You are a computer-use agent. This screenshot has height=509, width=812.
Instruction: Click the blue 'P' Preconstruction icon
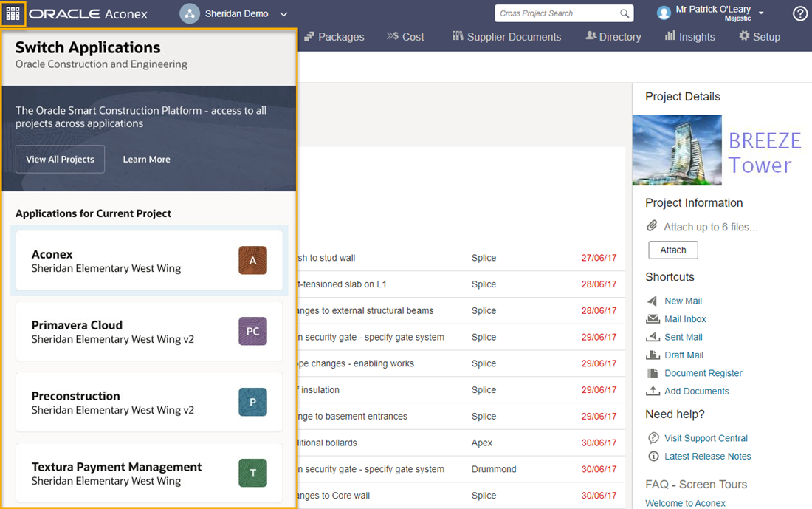pos(252,402)
